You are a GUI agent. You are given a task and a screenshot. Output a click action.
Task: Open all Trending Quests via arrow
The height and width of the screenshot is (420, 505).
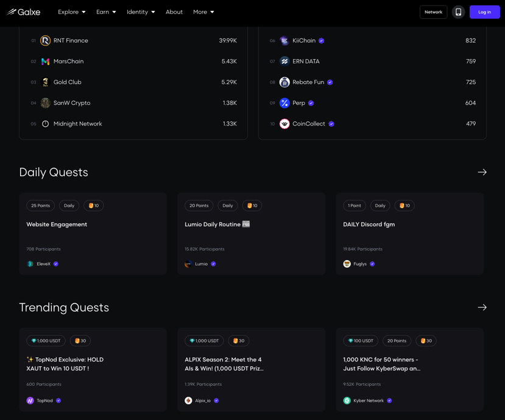click(482, 307)
